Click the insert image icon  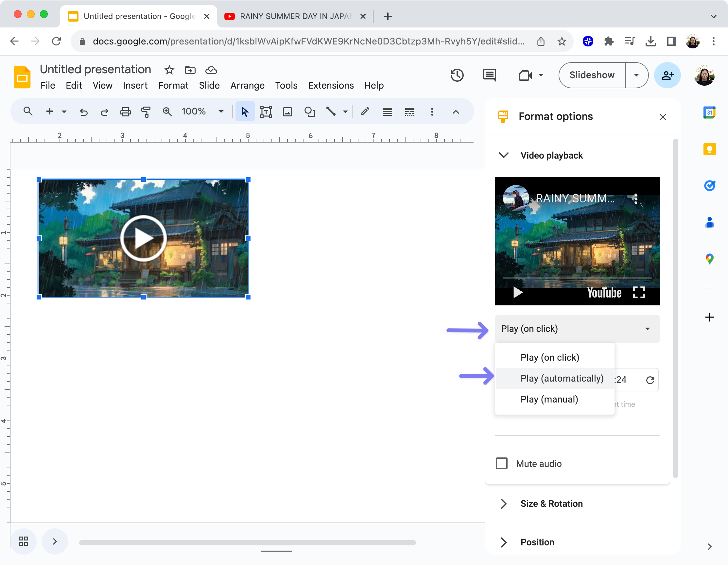287,112
